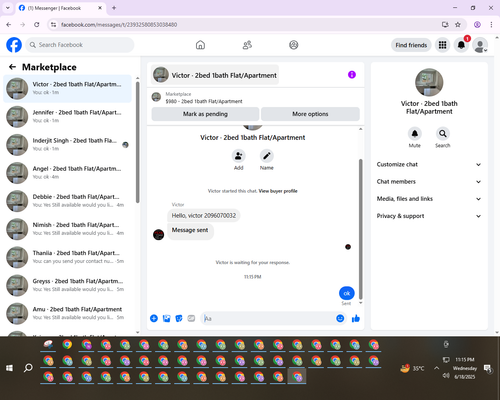Open Thanila's 2bed 1bath conversation
500x400 pixels.
67,257
